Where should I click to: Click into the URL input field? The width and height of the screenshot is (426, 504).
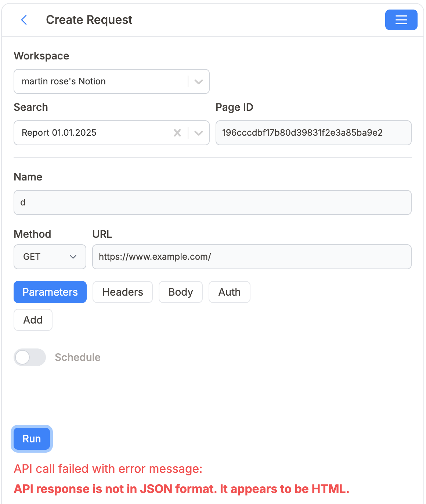[252, 257]
